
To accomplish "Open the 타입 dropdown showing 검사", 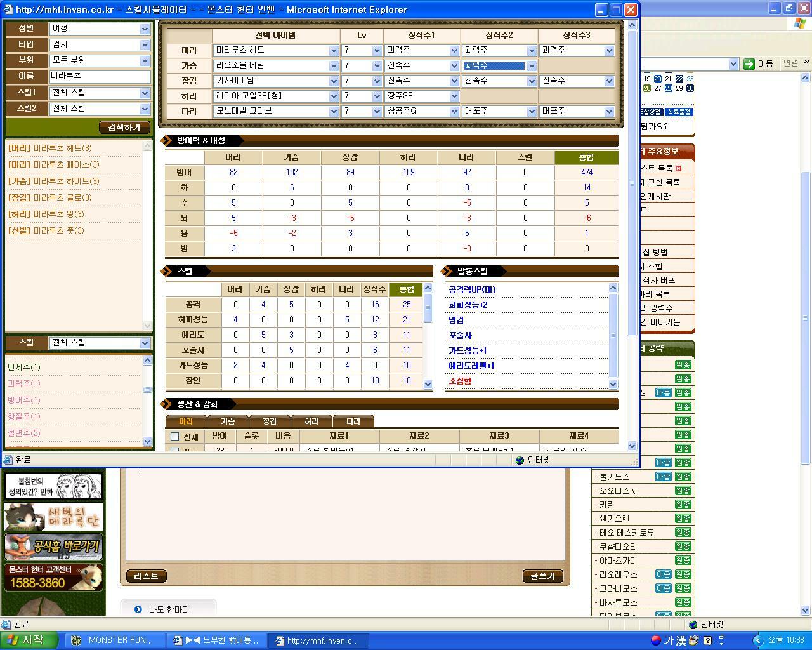I will pyautogui.click(x=100, y=44).
